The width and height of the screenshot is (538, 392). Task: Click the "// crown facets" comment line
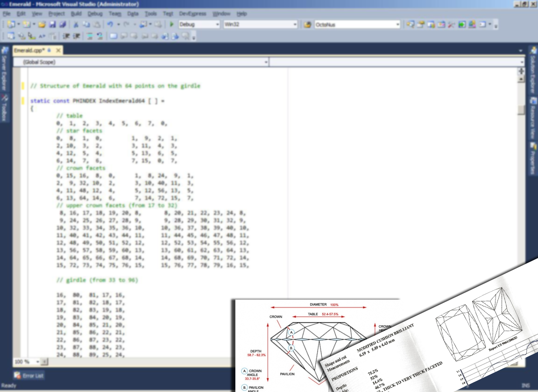(x=81, y=168)
